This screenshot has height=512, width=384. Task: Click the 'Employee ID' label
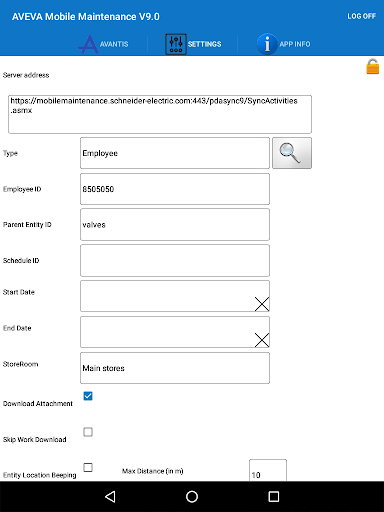22,189
